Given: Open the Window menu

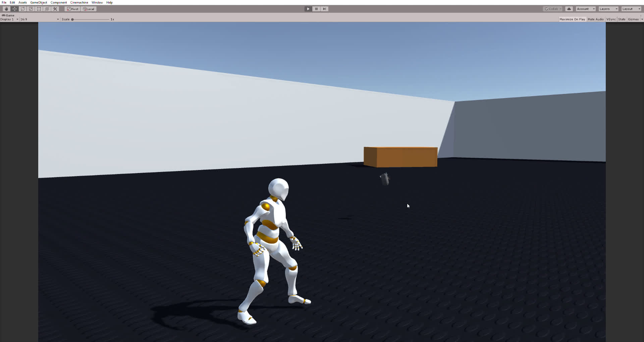Looking at the screenshot, I should (x=97, y=2).
